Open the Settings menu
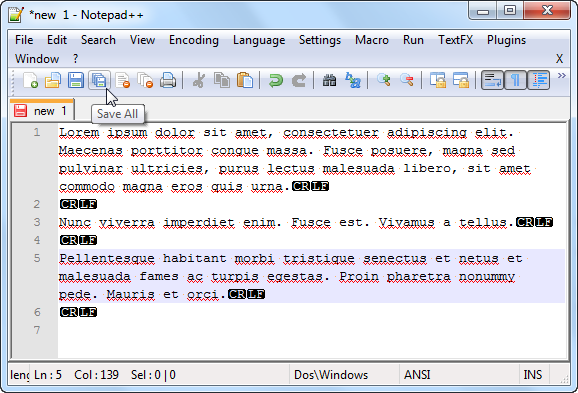 pos(320,40)
